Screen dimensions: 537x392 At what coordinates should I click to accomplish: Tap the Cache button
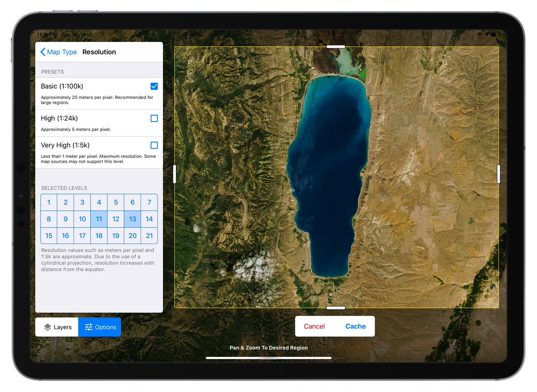pyautogui.click(x=355, y=326)
